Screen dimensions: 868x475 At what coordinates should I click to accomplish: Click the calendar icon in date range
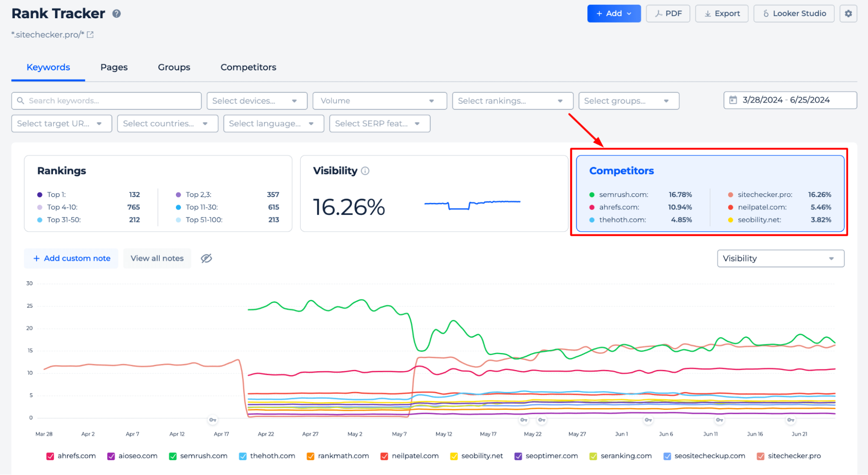(x=733, y=100)
